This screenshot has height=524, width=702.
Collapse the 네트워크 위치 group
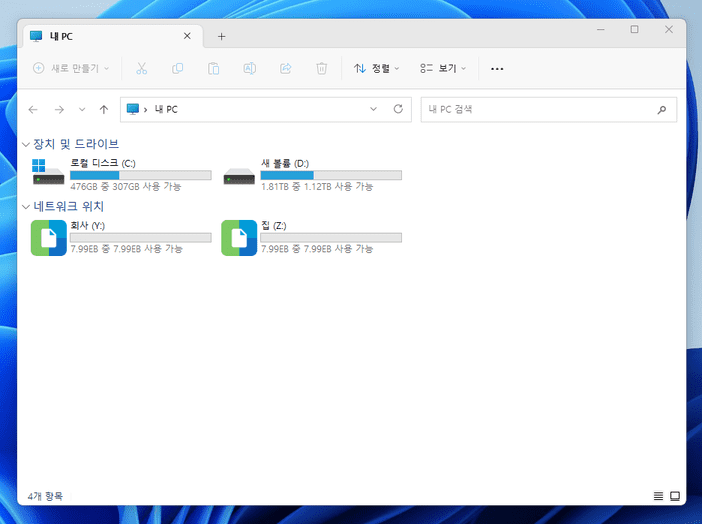pos(26,206)
